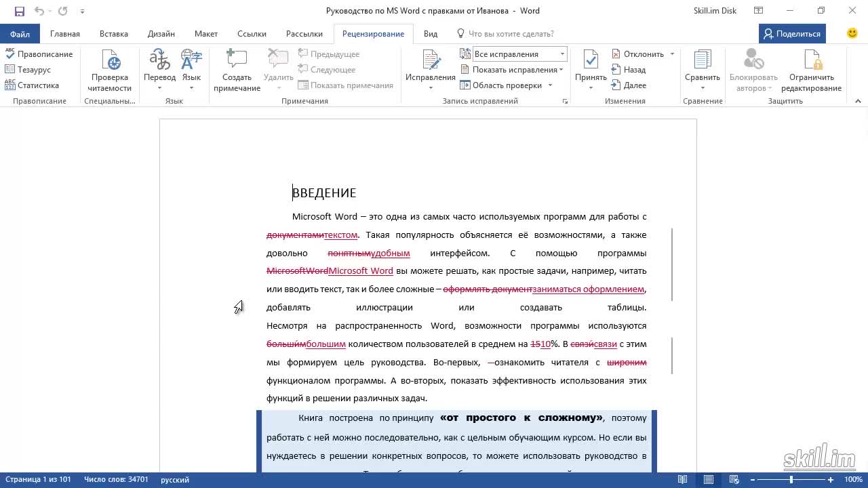Screen dimensions: 868x488
Task: Open the Исправления dropdown arrow
Action: (431, 87)
